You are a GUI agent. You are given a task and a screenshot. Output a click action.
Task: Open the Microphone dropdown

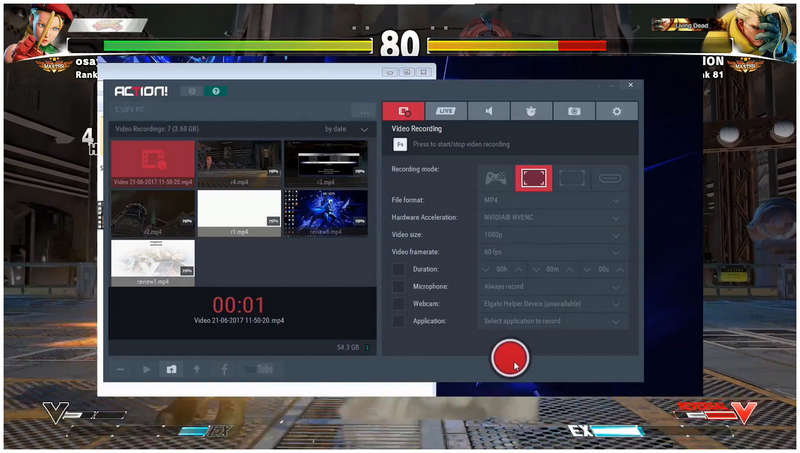(553, 287)
